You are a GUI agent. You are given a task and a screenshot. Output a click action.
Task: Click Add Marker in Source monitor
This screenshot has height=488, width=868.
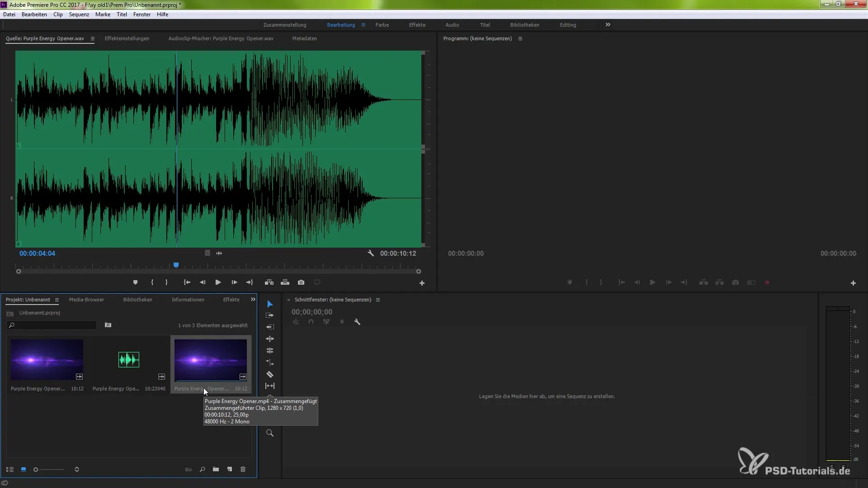(x=135, y=282)
